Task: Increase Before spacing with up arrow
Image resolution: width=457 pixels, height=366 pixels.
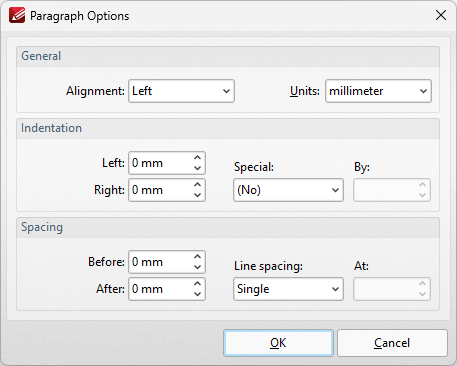Action: [x=197, y=256]
